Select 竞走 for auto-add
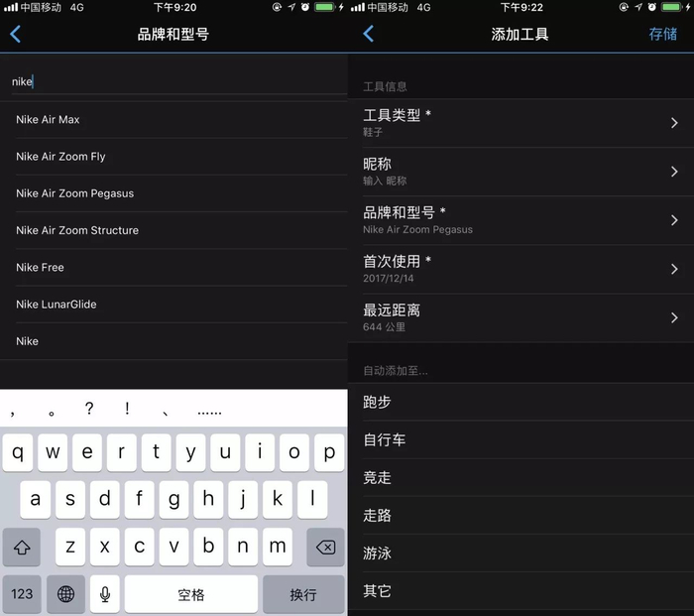 (x=520, y=477)
